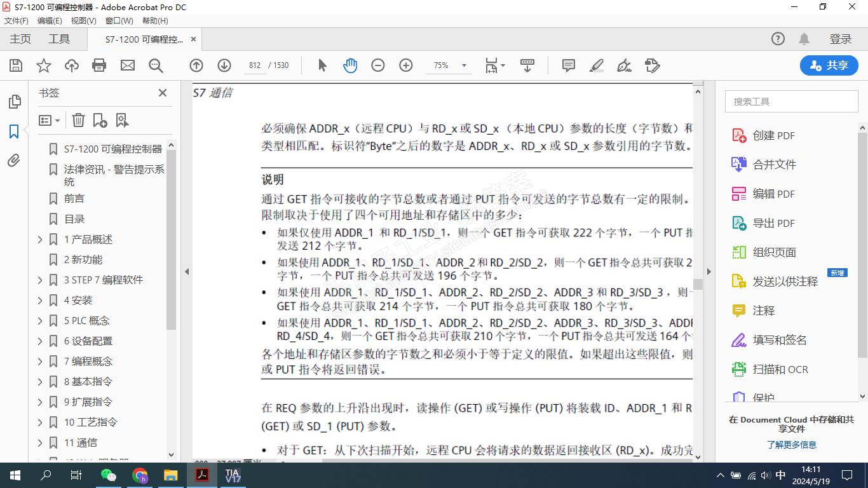Open the 窗口(W) menu
The height and width of the screenshot is (488, 868).
(119, 20)
